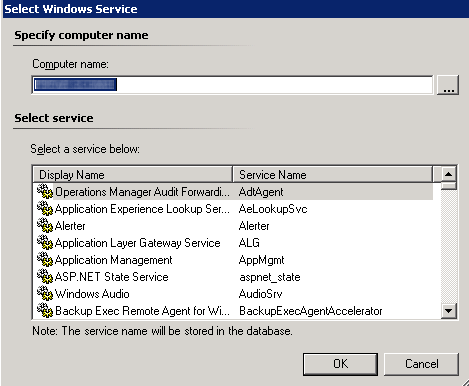Screen dimensions: 469x386
Task: Confirm selection with the OK button
Action: [340, 364]
